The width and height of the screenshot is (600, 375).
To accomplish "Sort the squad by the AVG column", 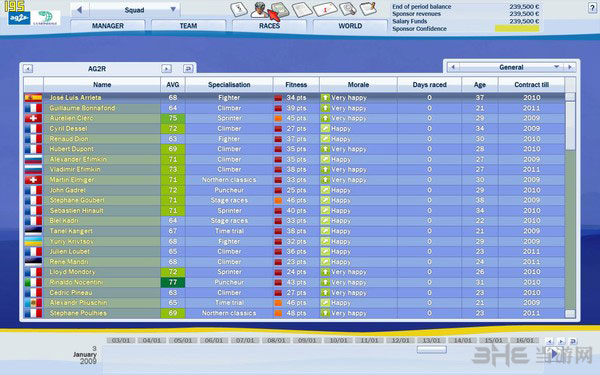I will (173, 85).
